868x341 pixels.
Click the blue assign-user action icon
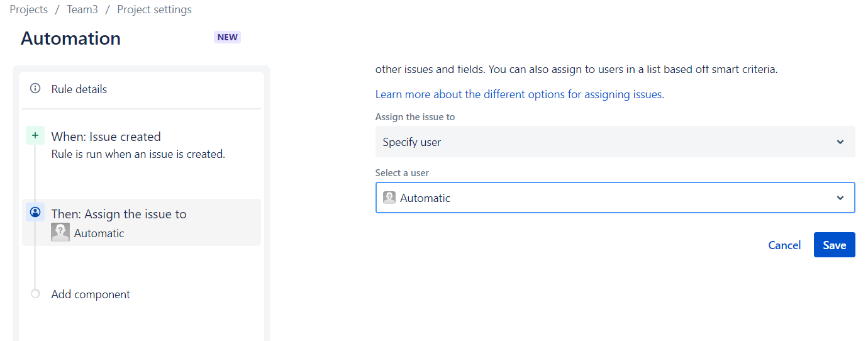35,212
